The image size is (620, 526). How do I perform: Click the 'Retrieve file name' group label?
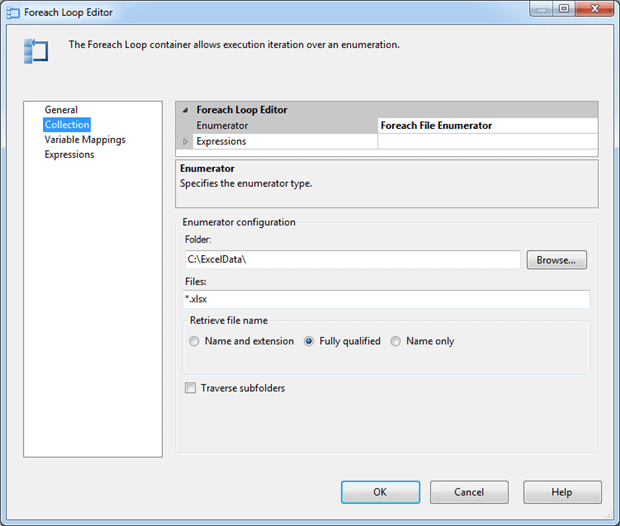[x=229, y=320]
